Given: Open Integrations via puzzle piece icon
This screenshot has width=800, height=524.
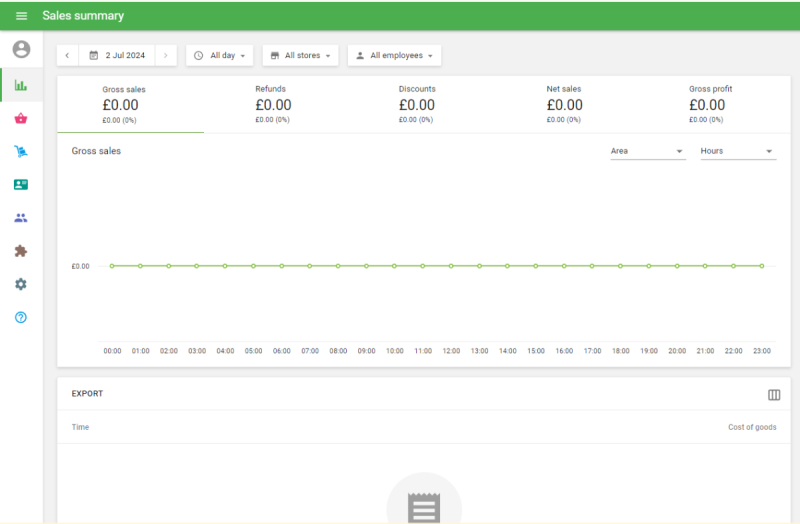Looking at the screenshot, I should point(21,251).
